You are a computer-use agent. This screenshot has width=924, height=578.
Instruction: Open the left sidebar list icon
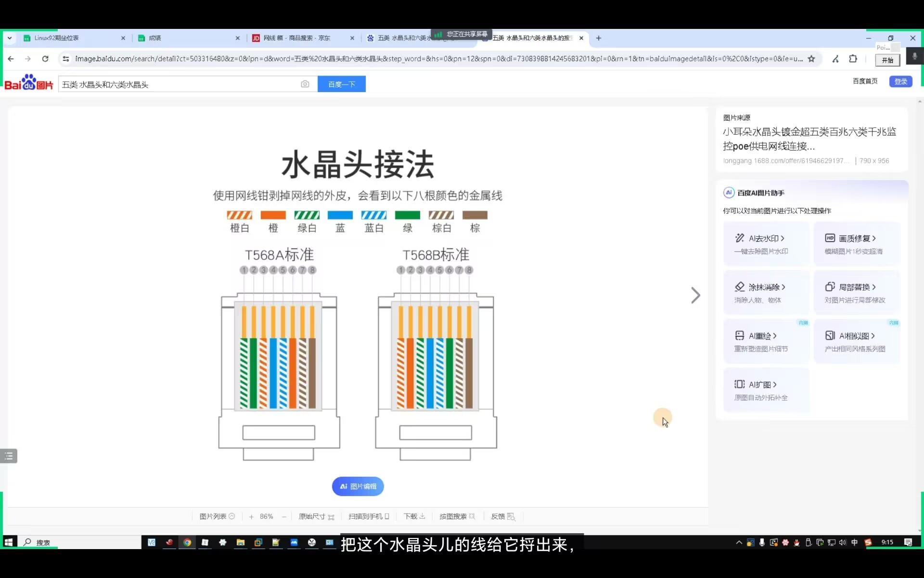9,456
